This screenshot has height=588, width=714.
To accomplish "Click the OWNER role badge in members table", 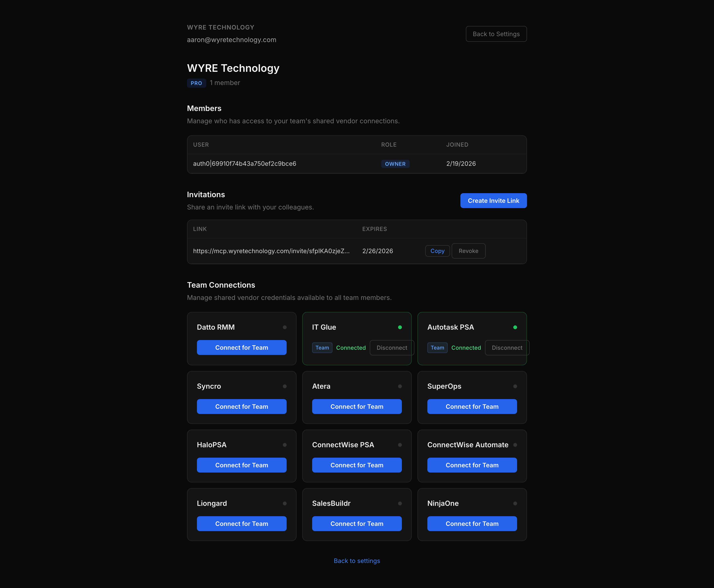I will [395, 164].
